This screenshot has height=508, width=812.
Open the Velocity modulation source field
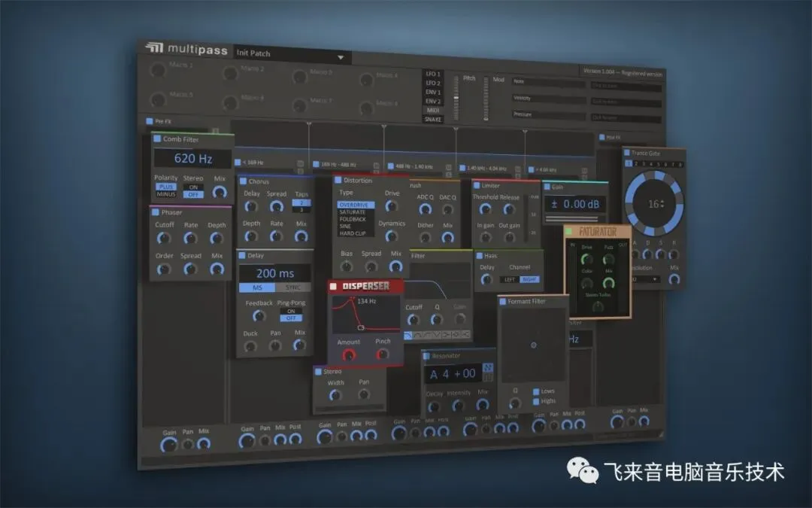tap(548, 98)
